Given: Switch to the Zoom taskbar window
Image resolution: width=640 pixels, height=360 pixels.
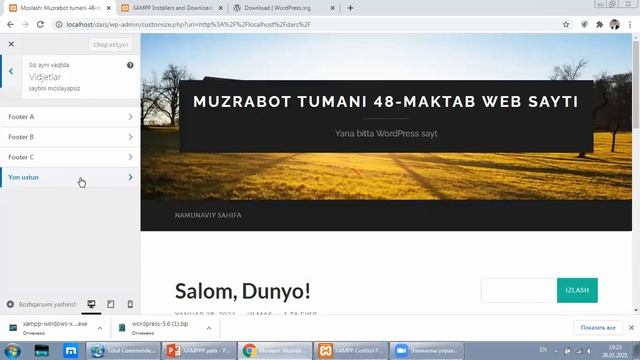Looking at the screenshot, I should click(427, 351).
